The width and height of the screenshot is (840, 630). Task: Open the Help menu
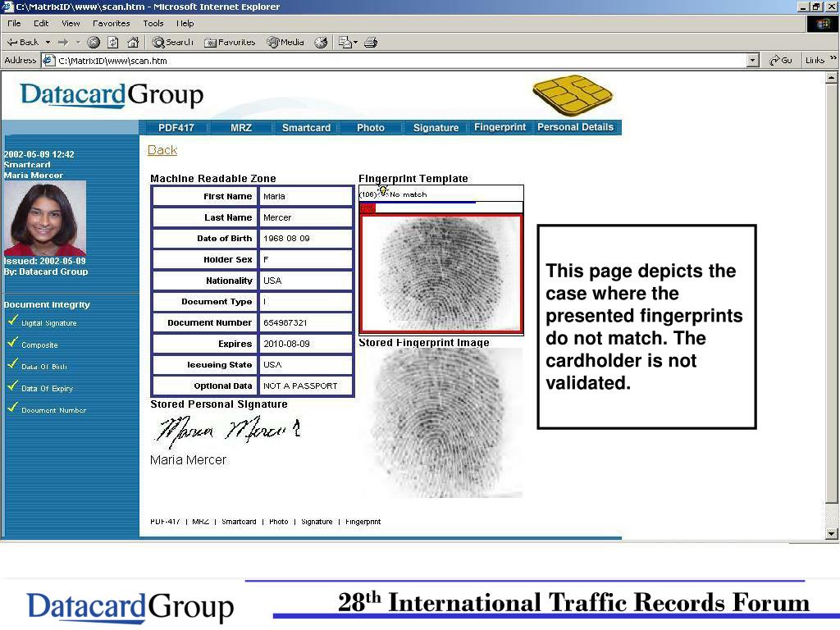[x=185, y=24]
